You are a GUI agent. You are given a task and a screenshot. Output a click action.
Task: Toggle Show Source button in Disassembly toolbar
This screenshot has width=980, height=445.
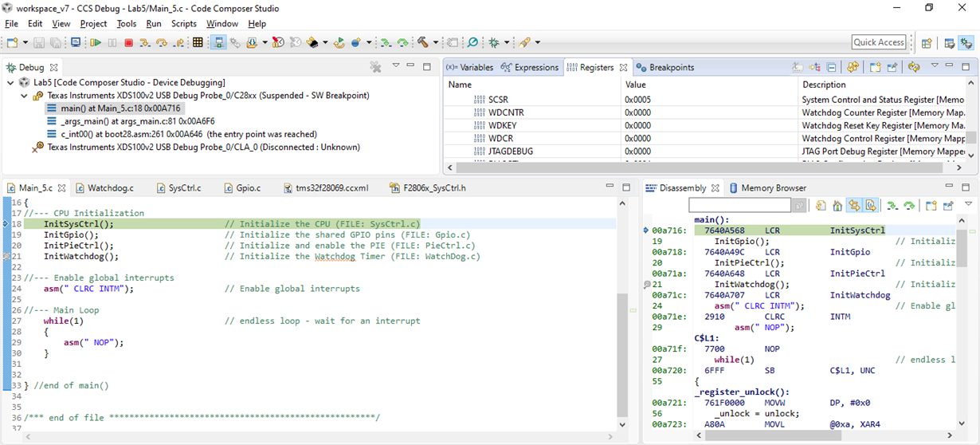pos(870,206)
